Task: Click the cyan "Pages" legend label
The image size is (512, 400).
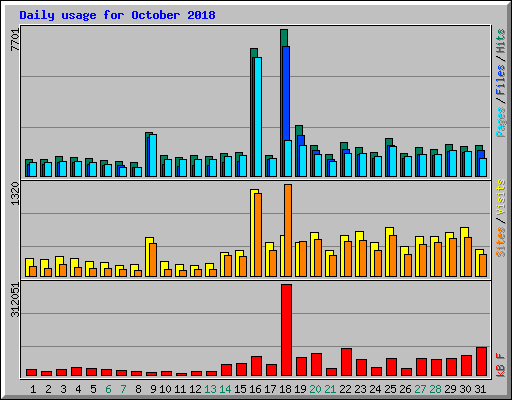Action: 501,122
